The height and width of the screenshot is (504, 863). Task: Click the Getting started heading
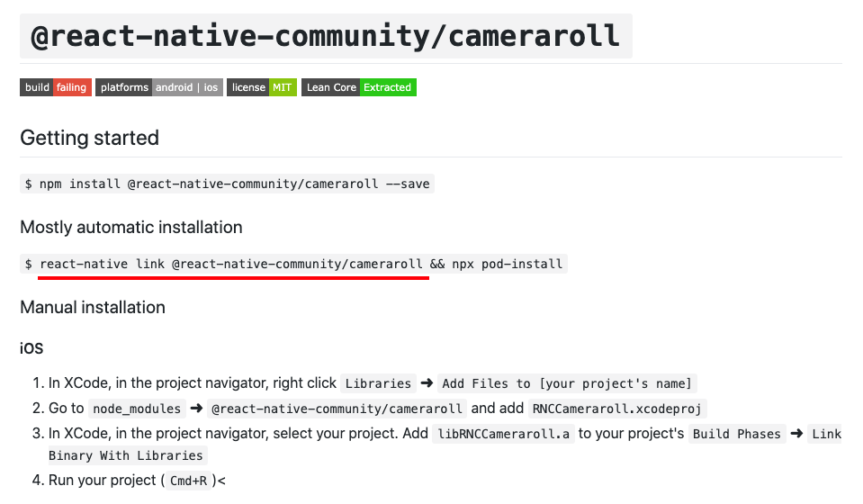click(89, 138)
